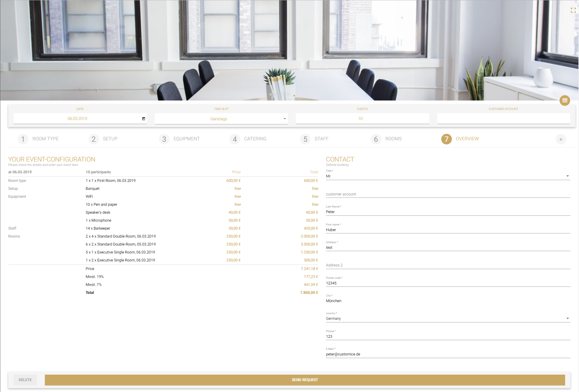Click the empty Customer Account field at top
The image size is (579, 392).
coord(503,119)
